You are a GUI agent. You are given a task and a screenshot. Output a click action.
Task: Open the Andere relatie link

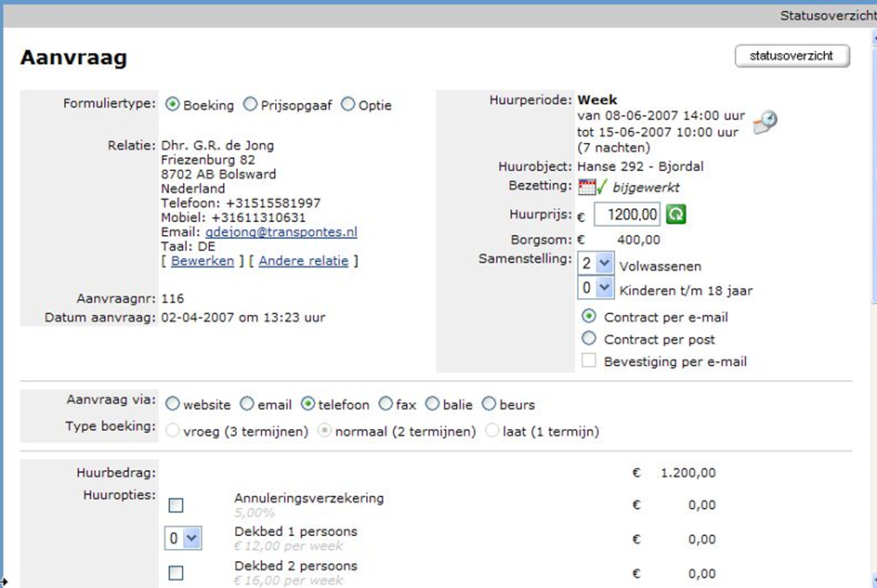click(x=303, y=261)
